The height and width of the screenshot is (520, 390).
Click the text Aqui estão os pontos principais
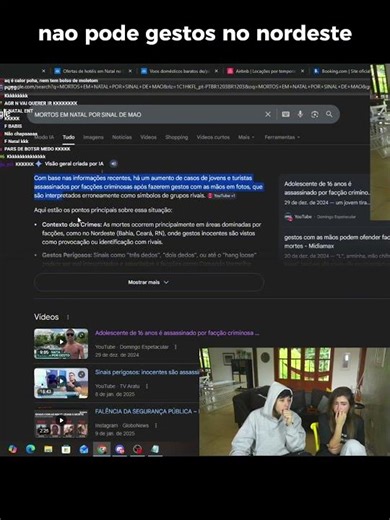103,210
